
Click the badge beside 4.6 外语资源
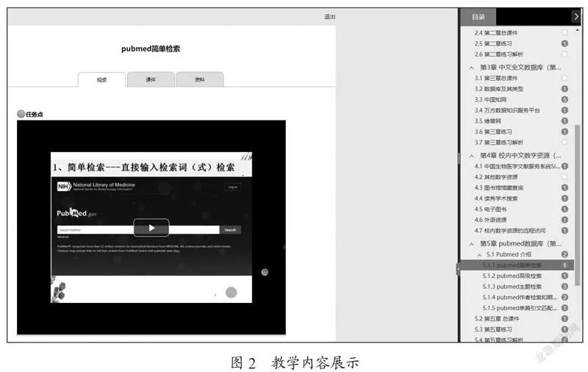coord(564,220)
